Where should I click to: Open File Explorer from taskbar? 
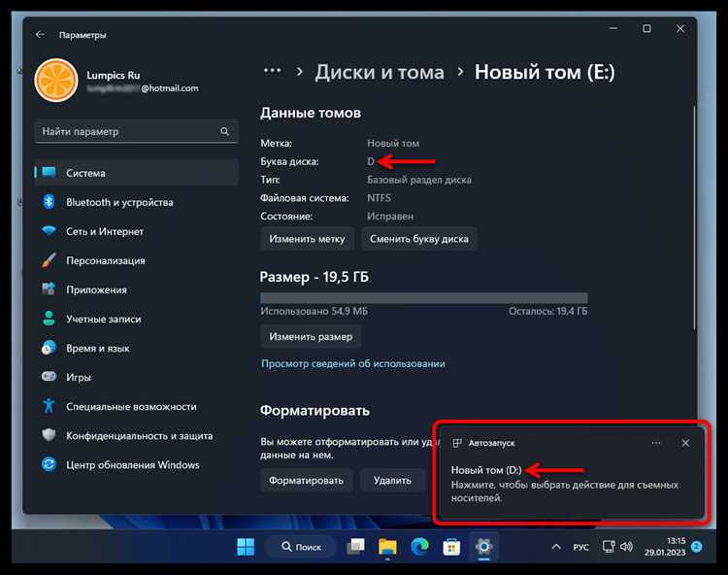pyautogui.click(x=387, y=547)
